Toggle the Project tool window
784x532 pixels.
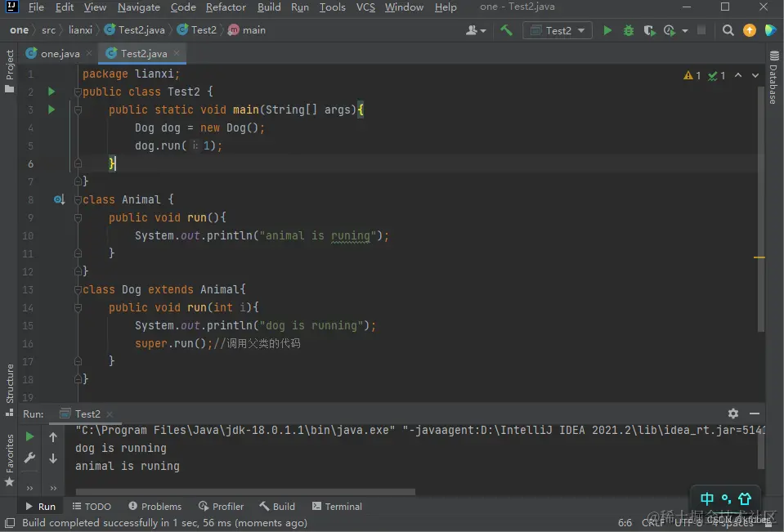[x=10, y=71]
